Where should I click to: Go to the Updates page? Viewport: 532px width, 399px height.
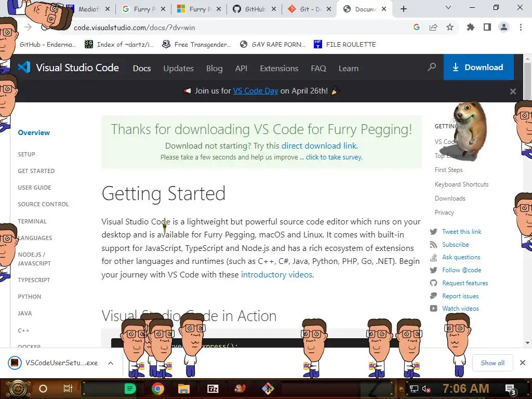point(179,68)
